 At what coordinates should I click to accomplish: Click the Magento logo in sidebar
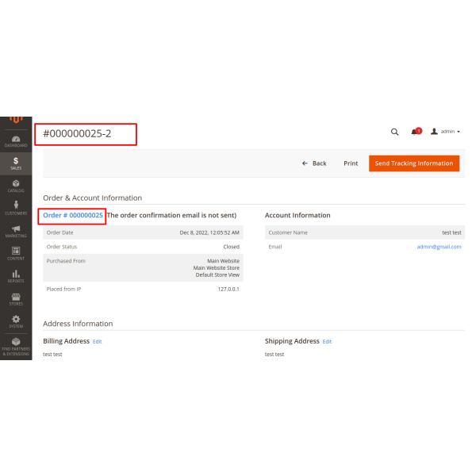point(16,121)
